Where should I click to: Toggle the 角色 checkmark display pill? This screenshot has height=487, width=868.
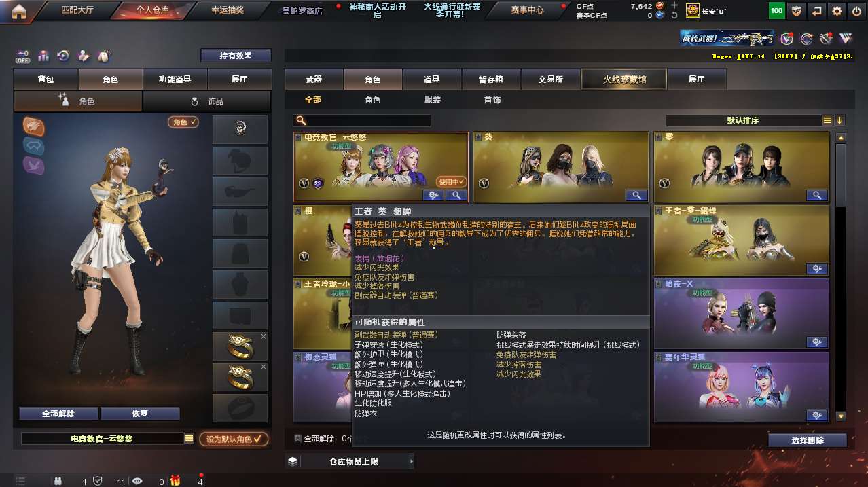183,122
